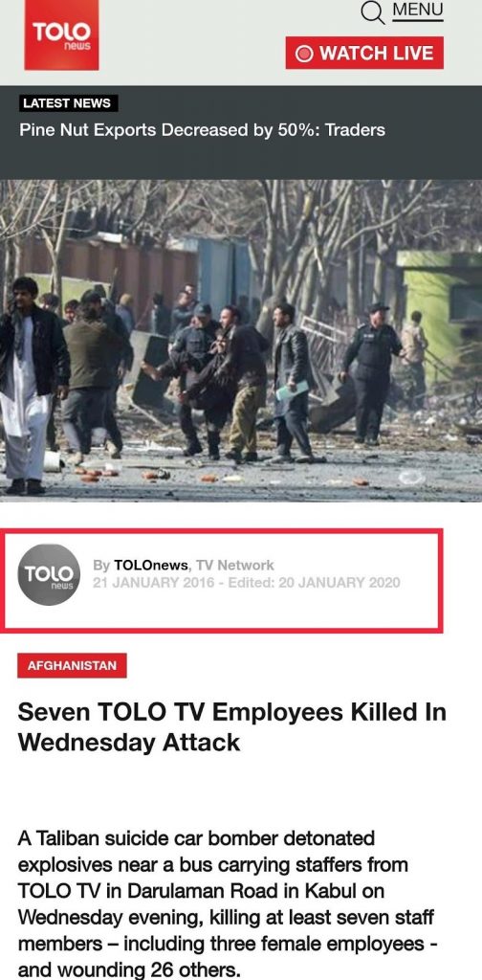Tap the bomb attack scene photo

pyautogui.click(x=241, y=341)
